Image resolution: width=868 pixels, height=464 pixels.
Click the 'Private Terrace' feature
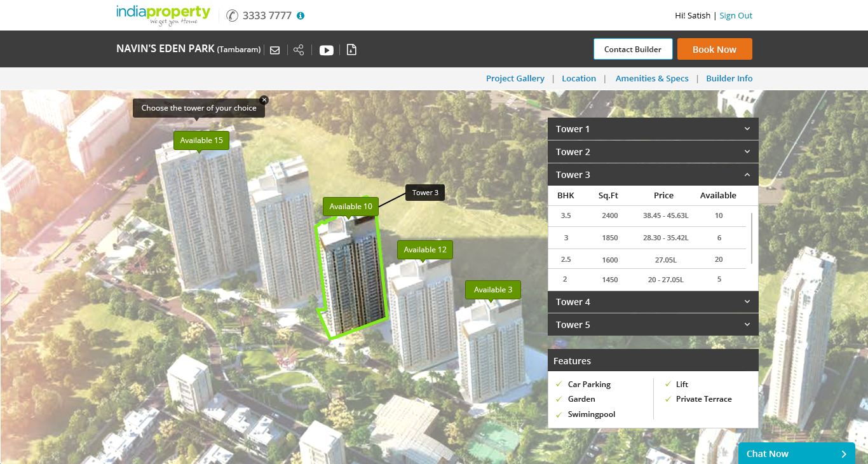pyautogui.click(x=703, y=399)
